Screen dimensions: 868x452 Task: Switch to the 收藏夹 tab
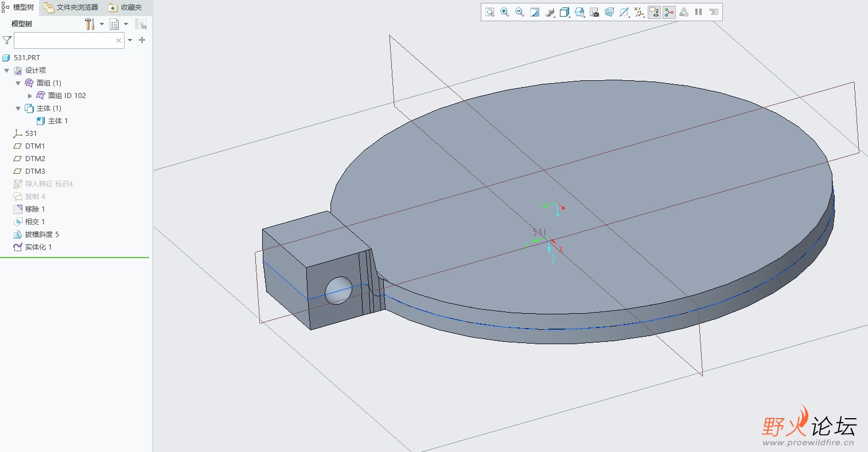125,7
